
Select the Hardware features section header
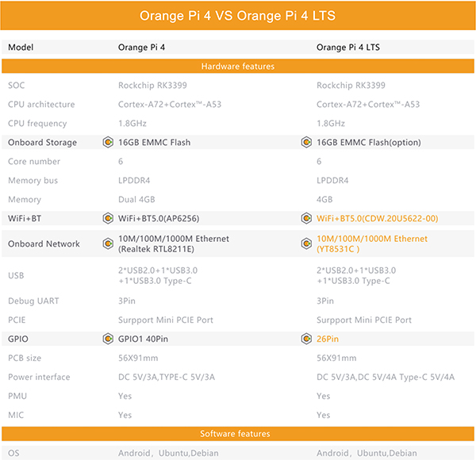coord(238,66)
